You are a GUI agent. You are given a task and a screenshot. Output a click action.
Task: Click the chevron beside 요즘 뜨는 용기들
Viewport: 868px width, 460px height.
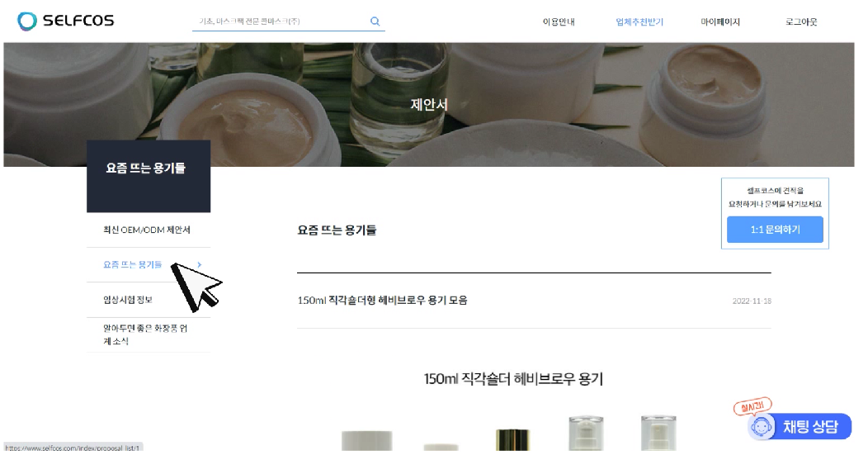point(200,265)
